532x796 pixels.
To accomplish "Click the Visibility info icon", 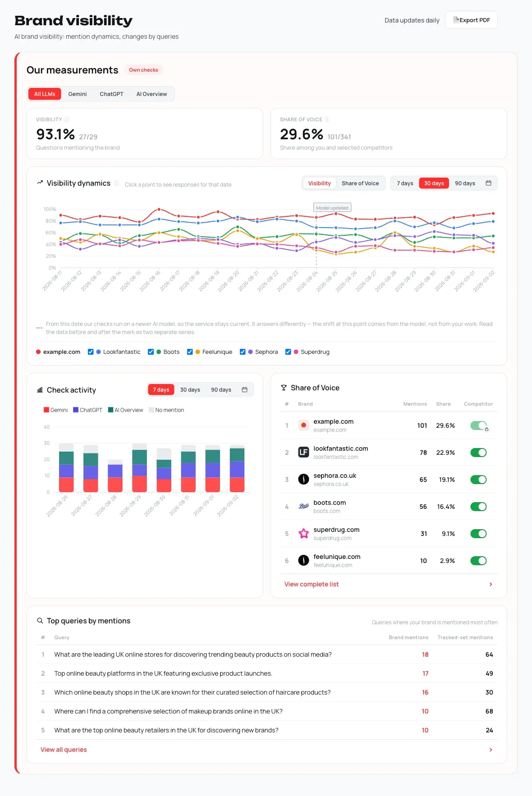I will pos(67,119).
